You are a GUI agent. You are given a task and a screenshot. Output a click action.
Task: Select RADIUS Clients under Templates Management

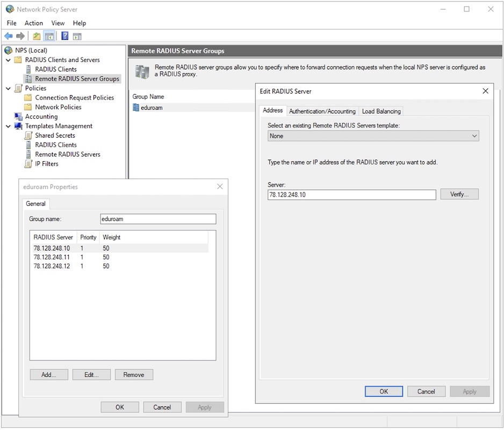[x=56, y=145]
